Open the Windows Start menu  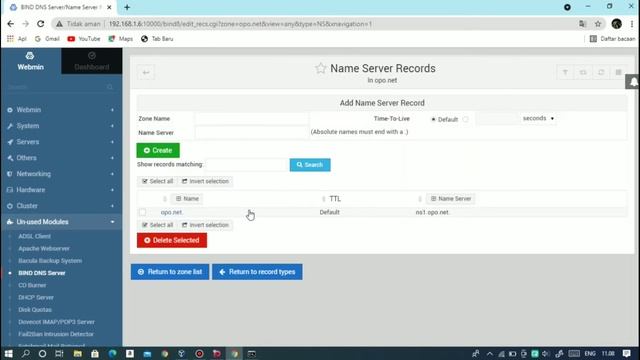pyautogui.click(x=9, y=353)
